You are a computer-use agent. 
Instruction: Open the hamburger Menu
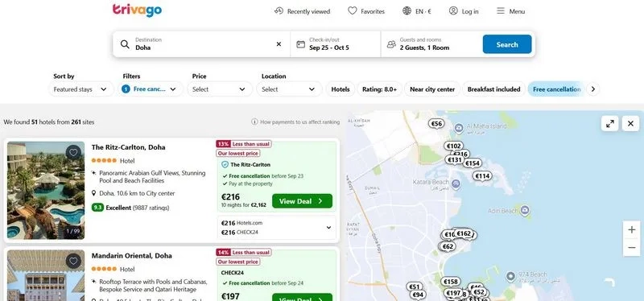coord(510,11)
